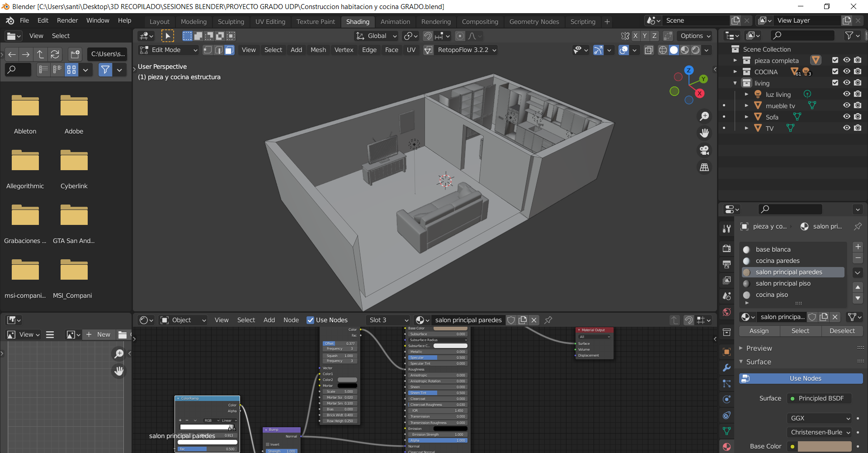Click the Assign button for the material
868x453 pixels.
click(759, 331)
